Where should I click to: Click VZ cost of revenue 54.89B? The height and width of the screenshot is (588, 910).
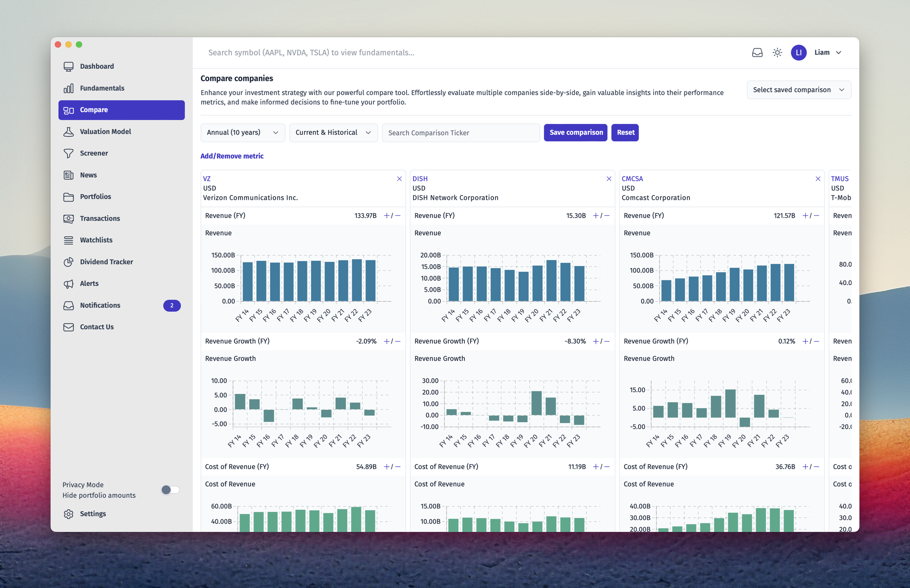pyautogui.click(x=366, y=467)
